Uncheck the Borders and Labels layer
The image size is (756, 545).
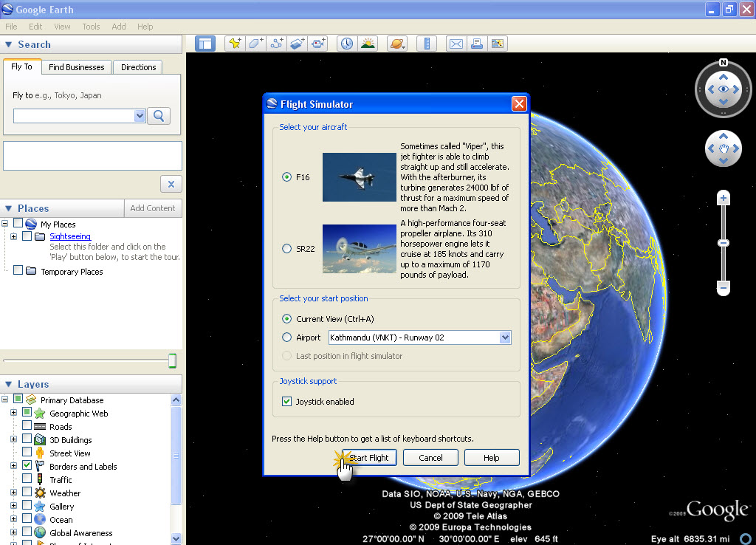[x=27, y=465]
